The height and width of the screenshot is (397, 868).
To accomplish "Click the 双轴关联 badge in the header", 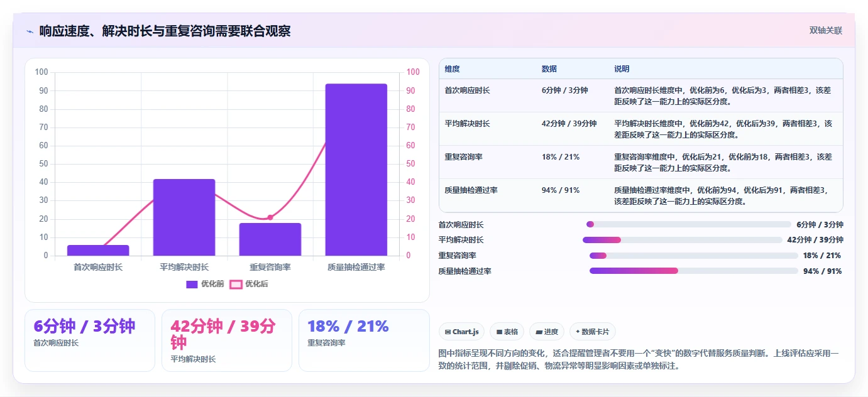I will coord(825,30).
